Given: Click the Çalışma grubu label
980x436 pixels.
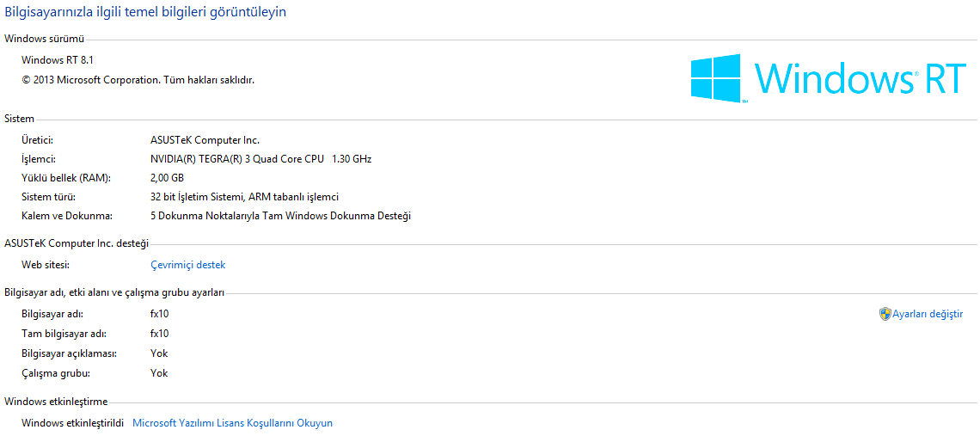Looking at the screenshot, I should [x=56, y=373].
